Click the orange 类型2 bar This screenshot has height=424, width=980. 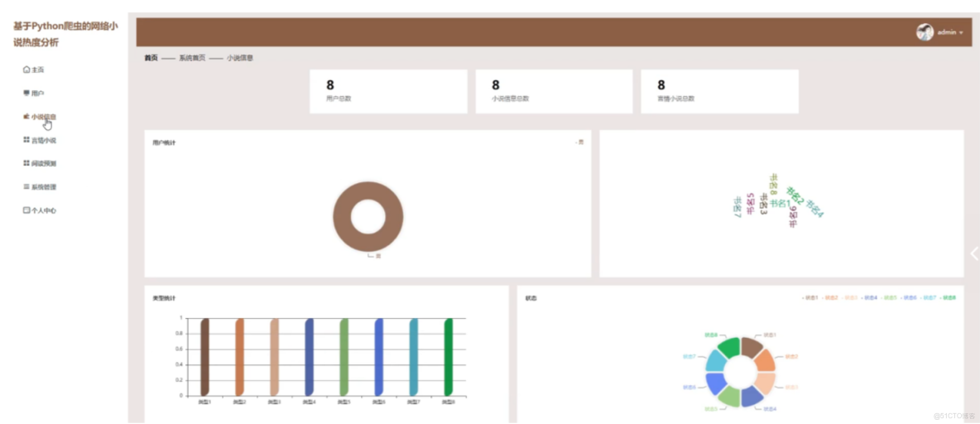click(x=239, y=357)
